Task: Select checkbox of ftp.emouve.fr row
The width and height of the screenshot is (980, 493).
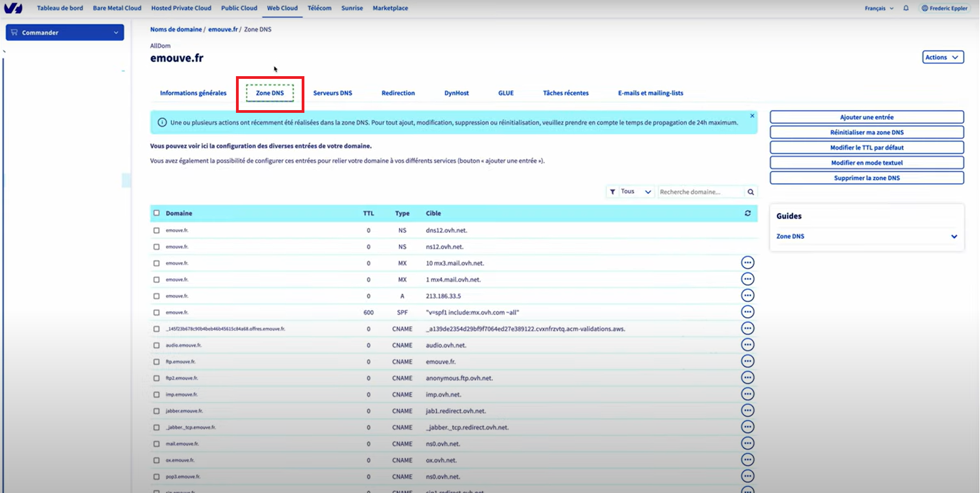Action: coord(157,362)
